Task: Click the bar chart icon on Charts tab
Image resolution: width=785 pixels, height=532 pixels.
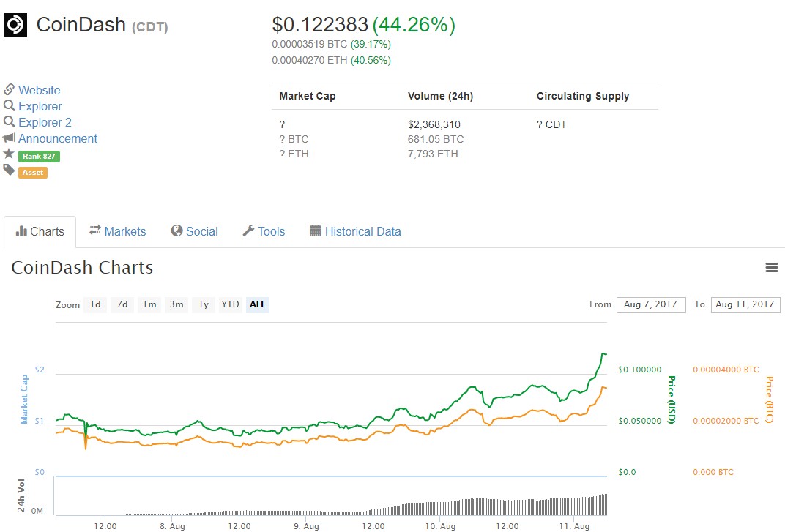Action: tap(21, 231)
